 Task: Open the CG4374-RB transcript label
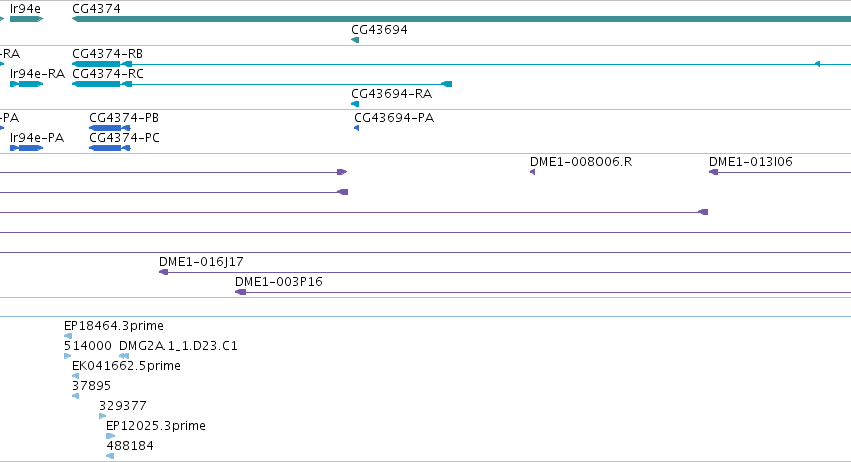pyautogui.click(x=107, y=54)
